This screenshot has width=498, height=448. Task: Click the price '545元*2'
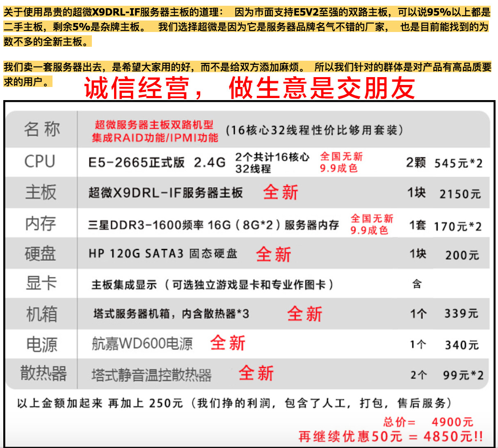point(459,163)
